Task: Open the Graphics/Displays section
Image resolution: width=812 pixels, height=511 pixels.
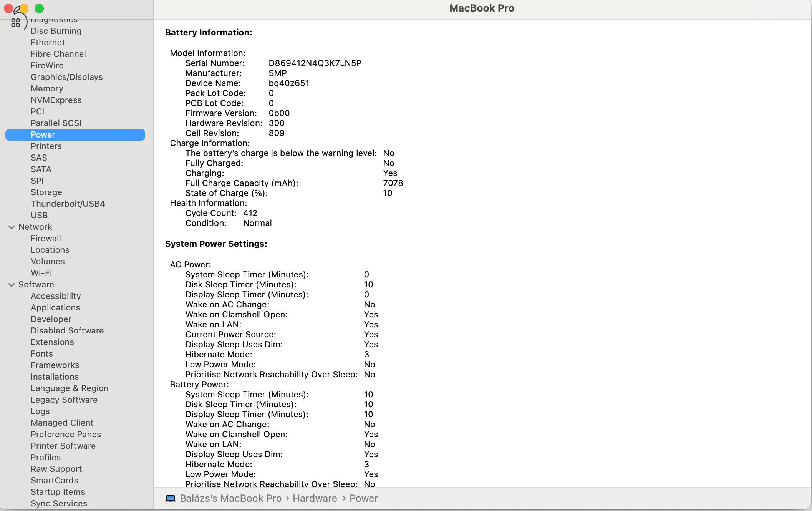Action: tap(66, 77)
